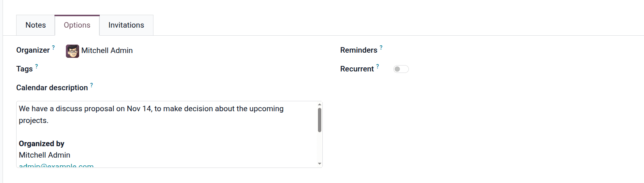This screenshot has width=644, height=183.
Task: Click into the calendar description text
Action: pyautogui.click(x=151, y=109)
